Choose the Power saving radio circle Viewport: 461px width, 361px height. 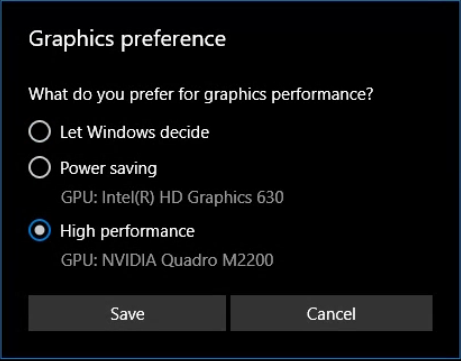click(x=40, y=167)
